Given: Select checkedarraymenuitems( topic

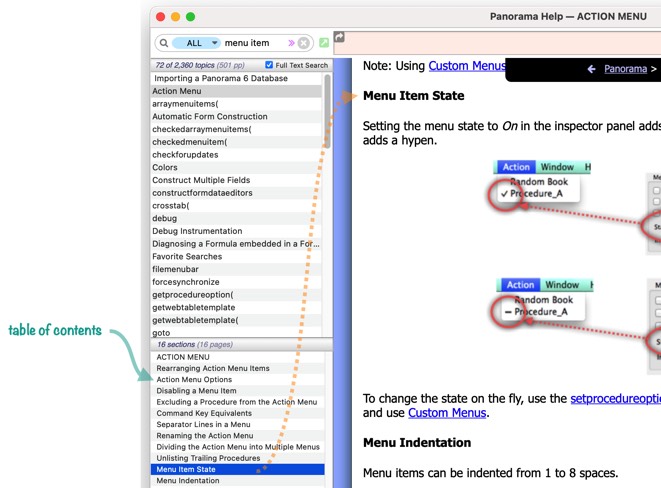Looking at the screenshot, I should pyautogui.click(x=236, y=129).
